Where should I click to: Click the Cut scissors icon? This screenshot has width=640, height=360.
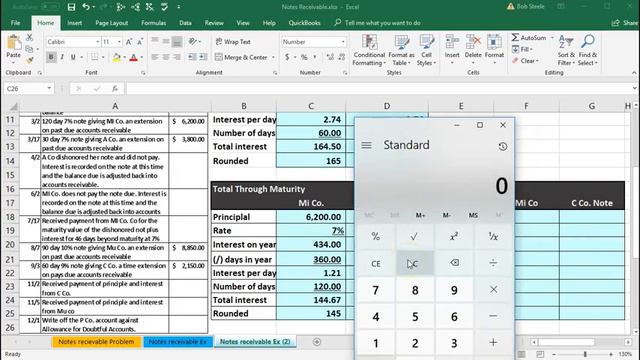pyautogui.click(x=29, y=38)
